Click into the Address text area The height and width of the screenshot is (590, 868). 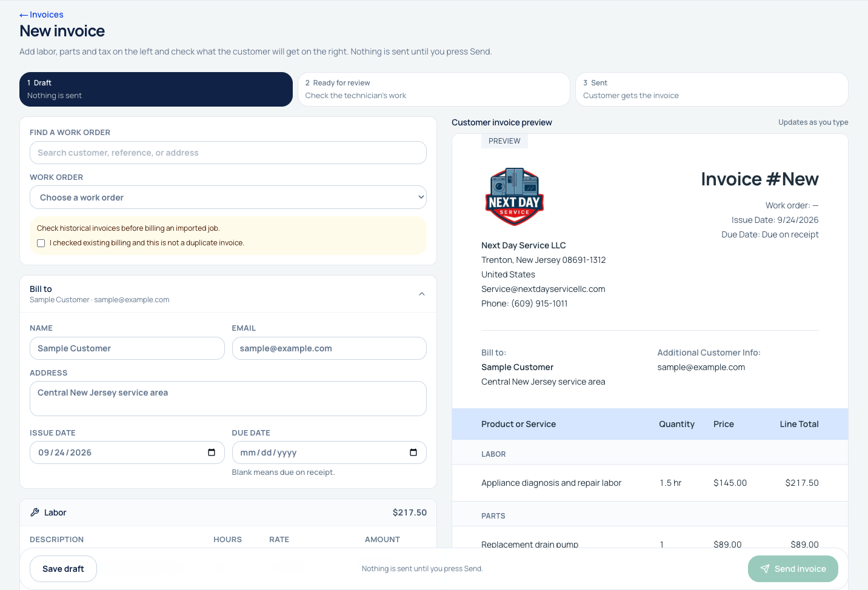228,399
